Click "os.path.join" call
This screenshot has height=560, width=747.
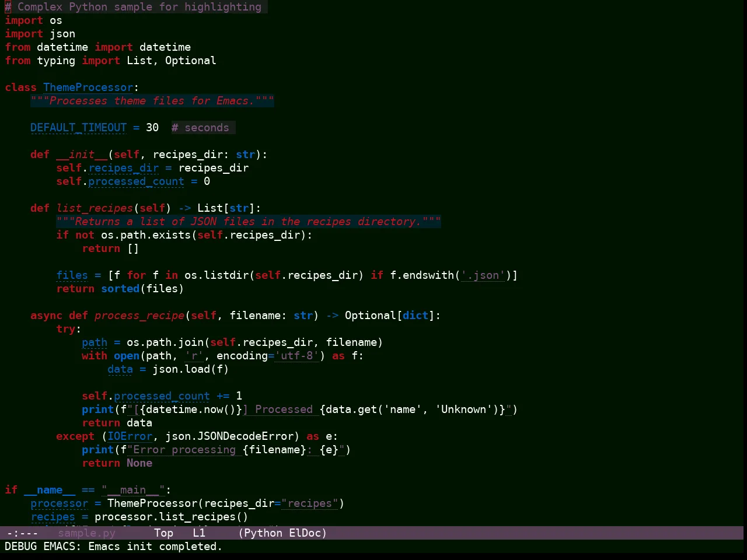pyautogui.click(x=165, y=342)
